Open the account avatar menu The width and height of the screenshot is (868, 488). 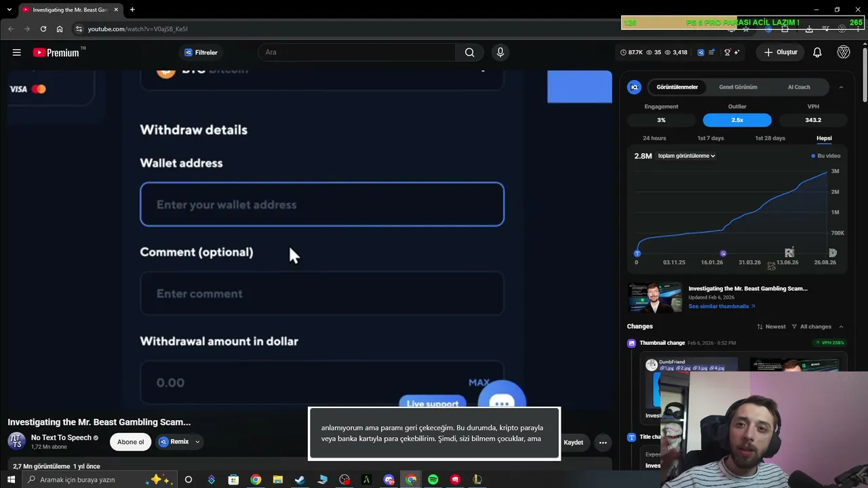click(844, 52)
